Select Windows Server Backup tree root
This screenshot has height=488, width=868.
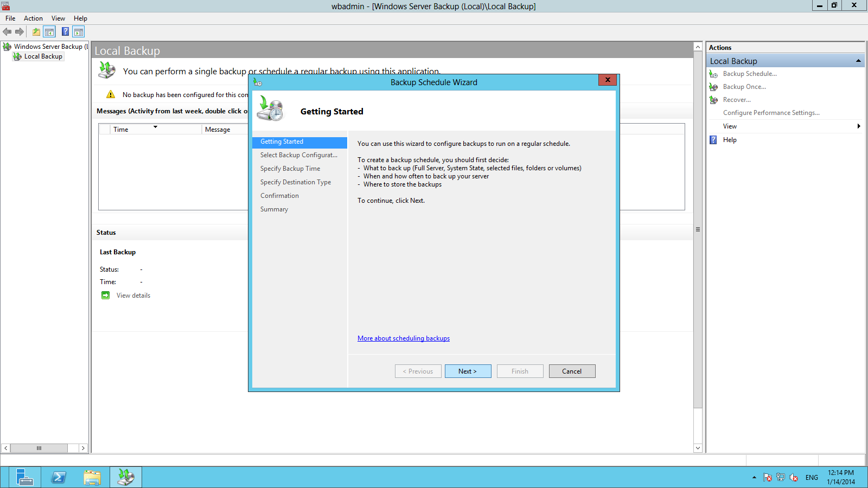click(50, 47)
